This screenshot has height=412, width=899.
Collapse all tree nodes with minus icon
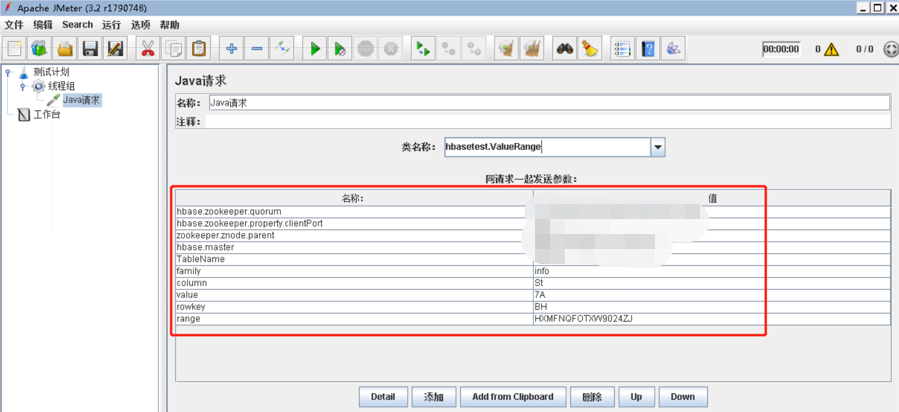pyautogui.click(x=257, y=49)
